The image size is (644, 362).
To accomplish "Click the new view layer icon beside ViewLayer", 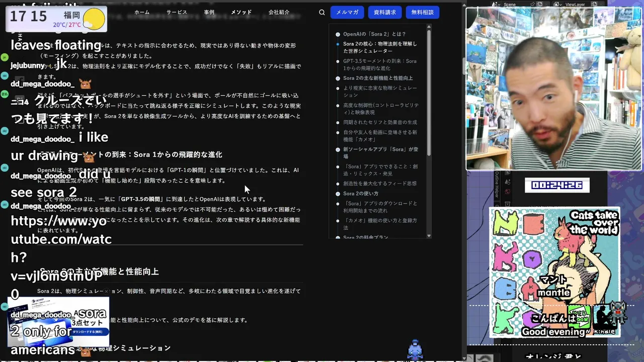I will [x=594, y=5].
